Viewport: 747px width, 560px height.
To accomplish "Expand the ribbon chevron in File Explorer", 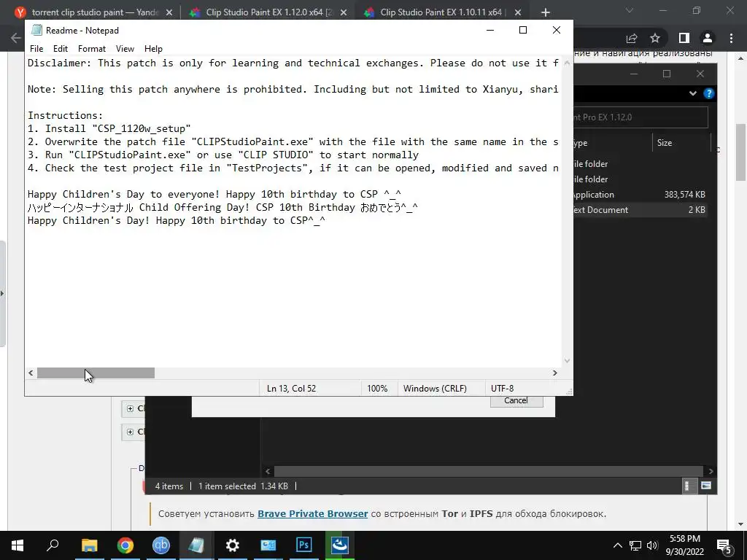I will click(693, 93).
